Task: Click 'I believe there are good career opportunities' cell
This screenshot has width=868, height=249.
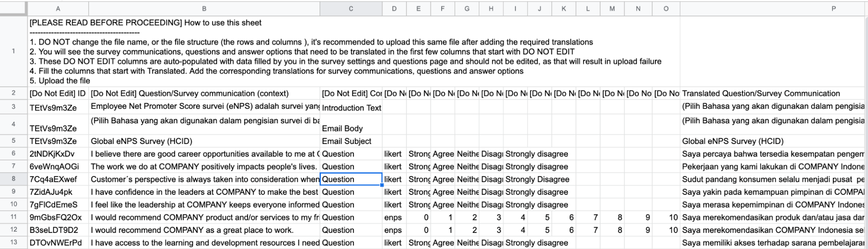Action: pyautogui.click(x=204, y=154)
